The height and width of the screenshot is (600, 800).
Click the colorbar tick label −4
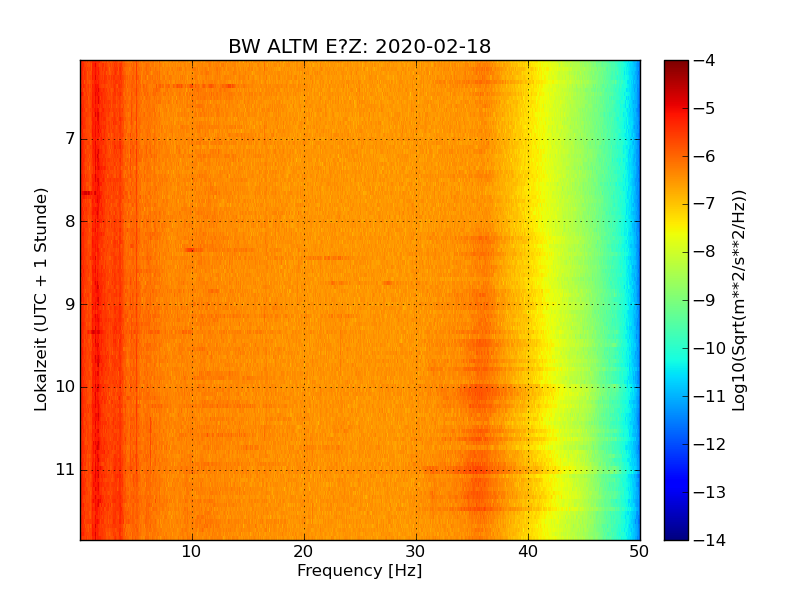click(705, 60)
